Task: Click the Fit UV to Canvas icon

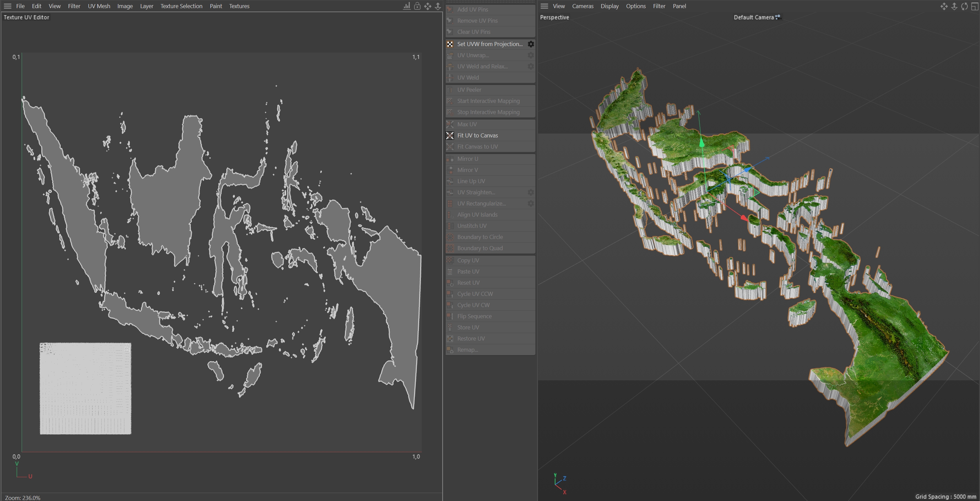Action: [x=450, y=135]
